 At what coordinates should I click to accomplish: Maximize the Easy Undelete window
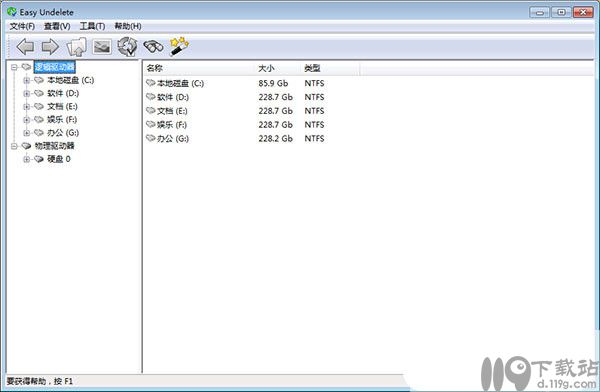point(561,12)
